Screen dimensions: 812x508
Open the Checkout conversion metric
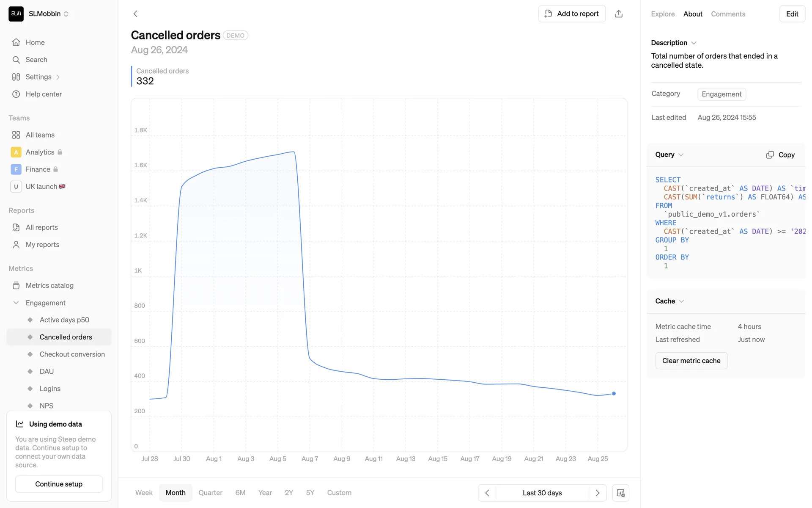(72, 354)
